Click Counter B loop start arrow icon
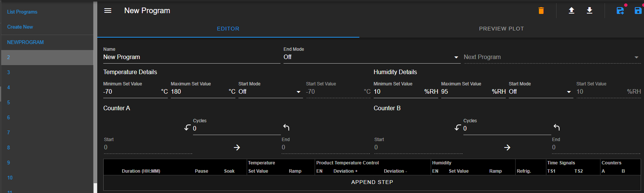644x193 pixels. point(458,128)
